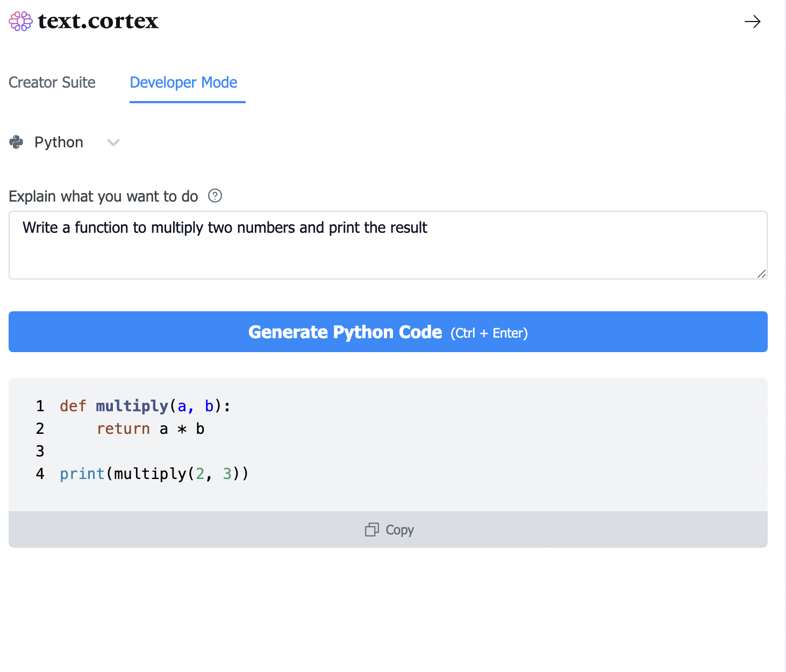The height and width of the screenshot is (672, 786).
Task: Open the Python language dropdown
Action: click(59, 142)
